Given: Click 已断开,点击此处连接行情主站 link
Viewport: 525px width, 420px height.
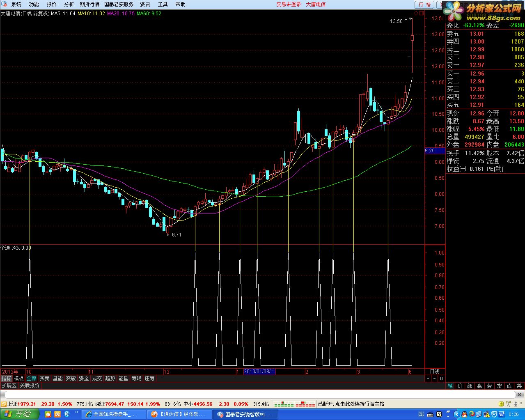Looking at the screenshot, I should [x=351, y=404].
